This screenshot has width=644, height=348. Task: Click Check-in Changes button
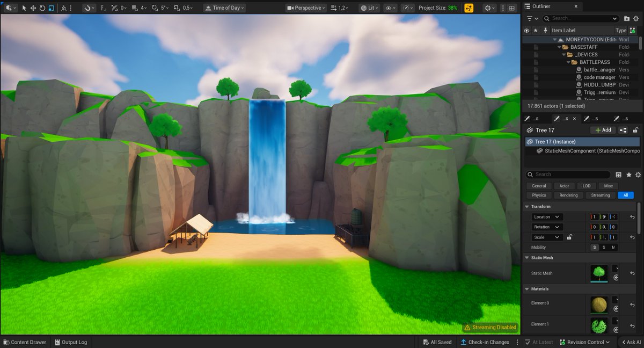[485, 342]
